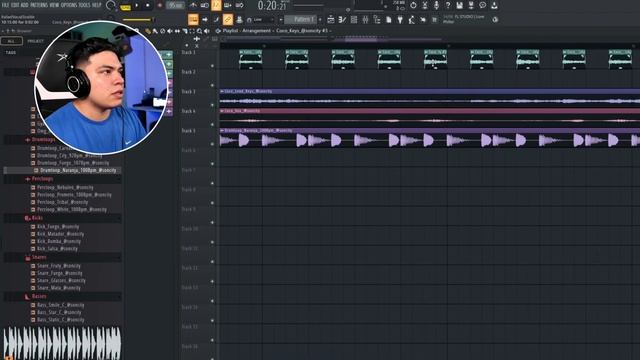Image resolution: width=640 pixels, height=360 pixels.
Task: Toggle the highlighted countdown-before-recording icon
Action: tap(216, 5)
